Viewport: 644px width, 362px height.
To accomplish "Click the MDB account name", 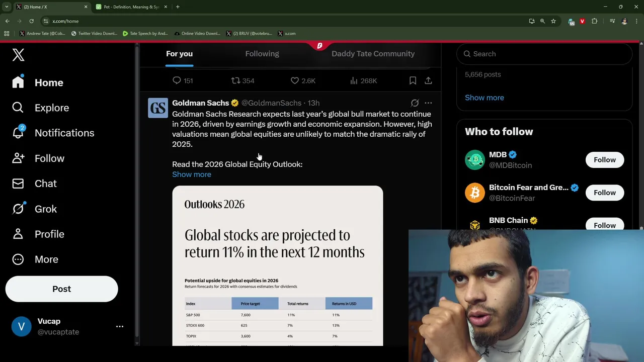I will click(498, 154).
